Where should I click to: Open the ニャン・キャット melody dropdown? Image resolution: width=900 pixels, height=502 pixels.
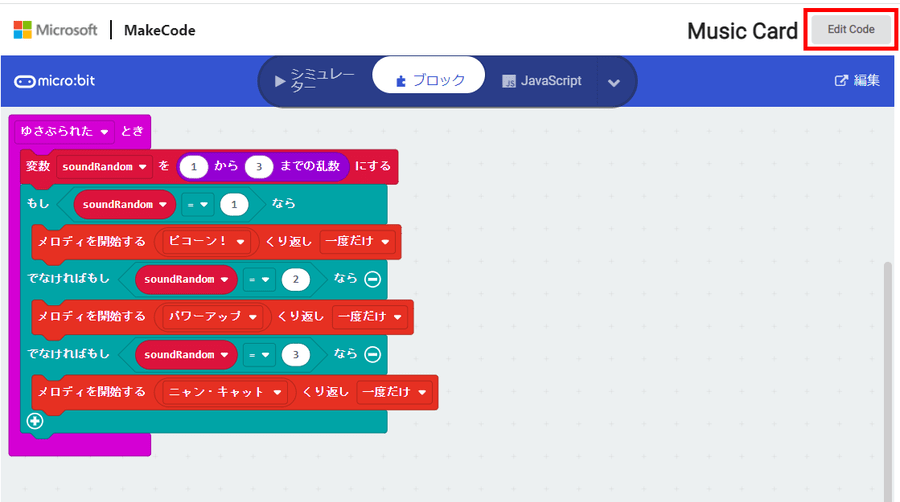point(225,392)
